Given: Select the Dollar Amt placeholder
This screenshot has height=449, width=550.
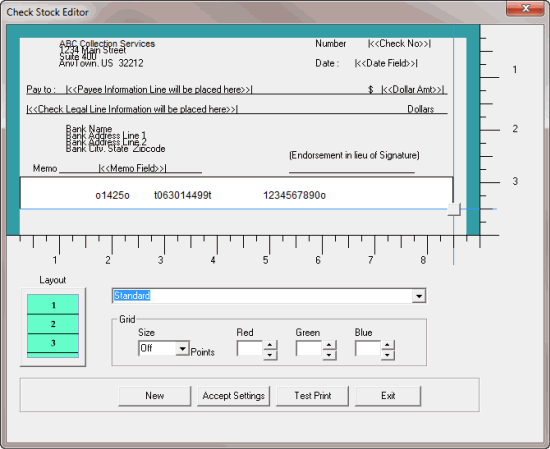Looking at the screenshot, I should (412, 89).
